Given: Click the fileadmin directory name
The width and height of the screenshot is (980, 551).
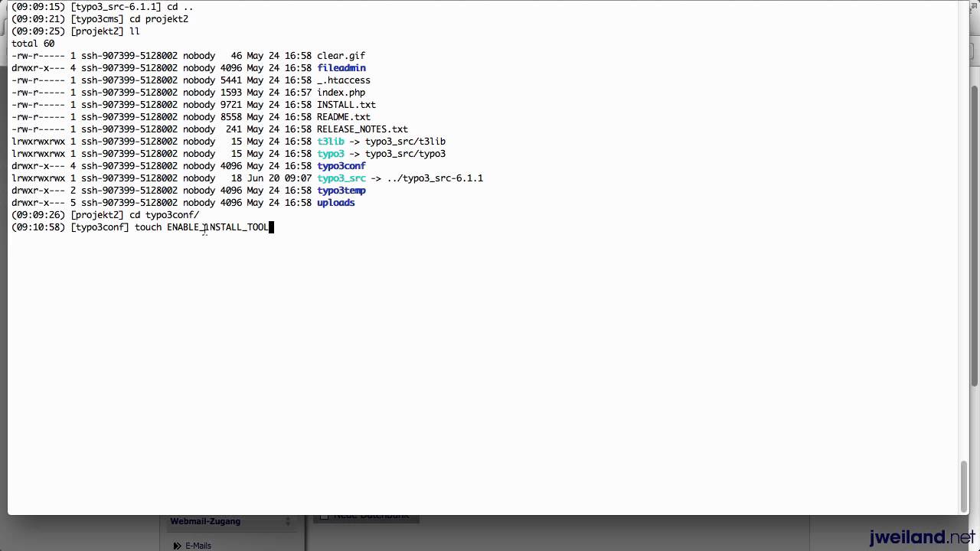Looking at the screenshot, I should [341, 68].
